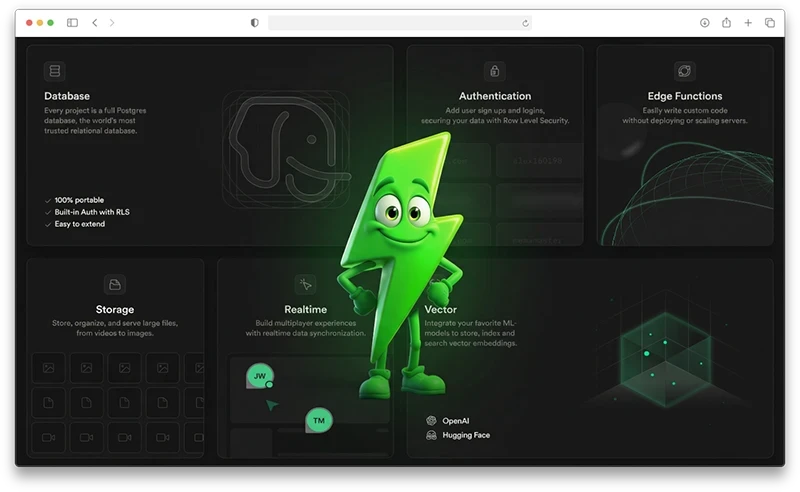Click first document tile in Storage grid
This screenshot has width=800, height=492.
point(48,403)
